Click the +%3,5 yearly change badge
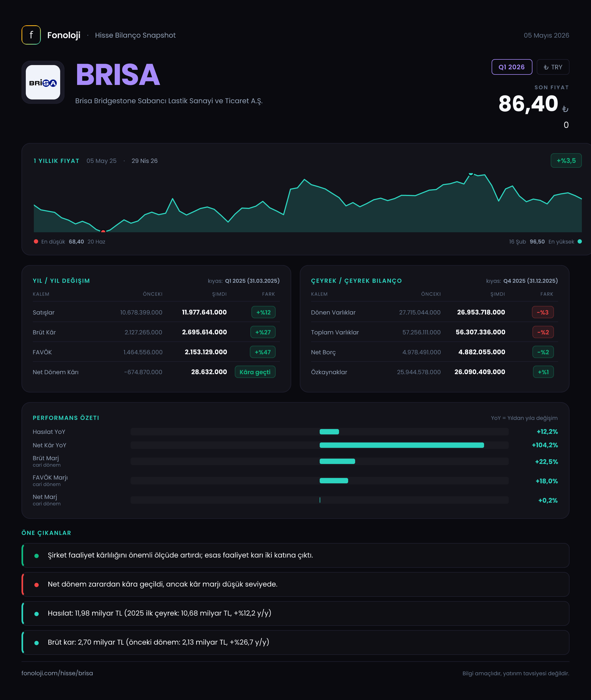 point(566,160)
